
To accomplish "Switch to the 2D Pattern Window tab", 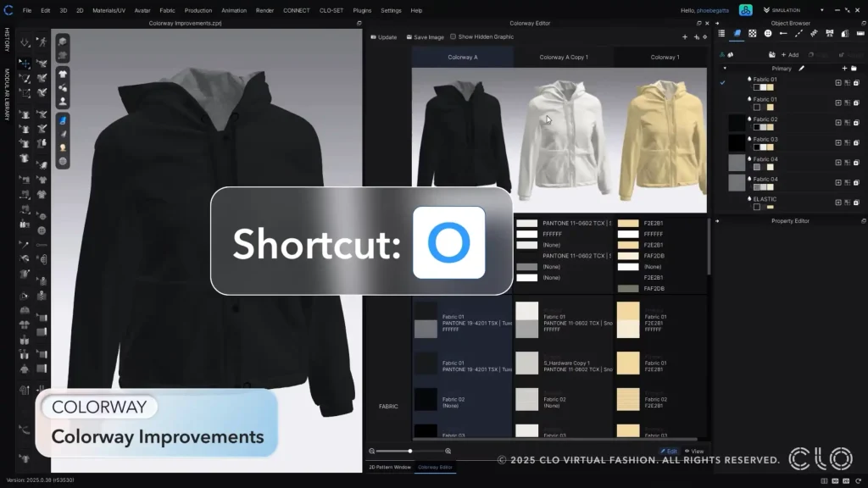I will (x=389, y=467).
